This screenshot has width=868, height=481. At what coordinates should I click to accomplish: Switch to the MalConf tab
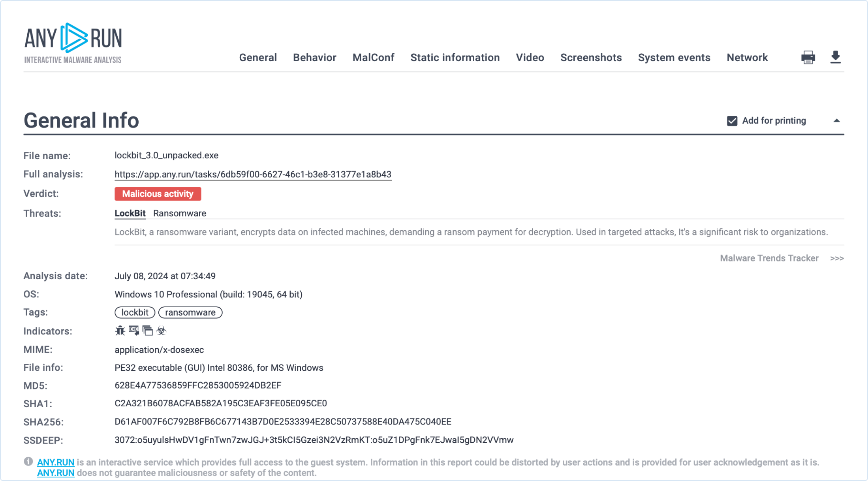[373, 58]
